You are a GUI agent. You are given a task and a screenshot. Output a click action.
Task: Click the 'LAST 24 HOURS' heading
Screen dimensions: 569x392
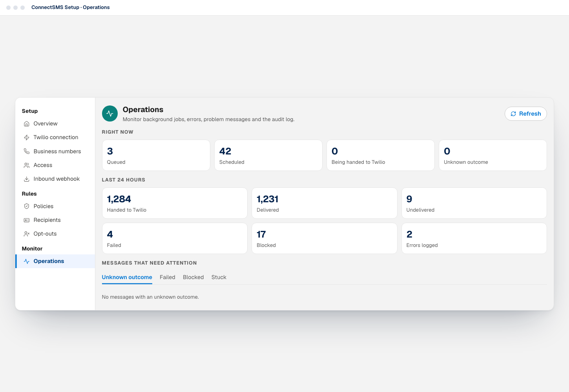tap(124, 180)
